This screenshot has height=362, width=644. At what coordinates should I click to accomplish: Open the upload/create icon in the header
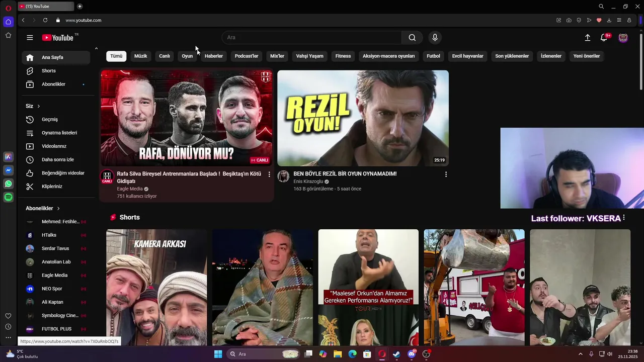[587, 38]
